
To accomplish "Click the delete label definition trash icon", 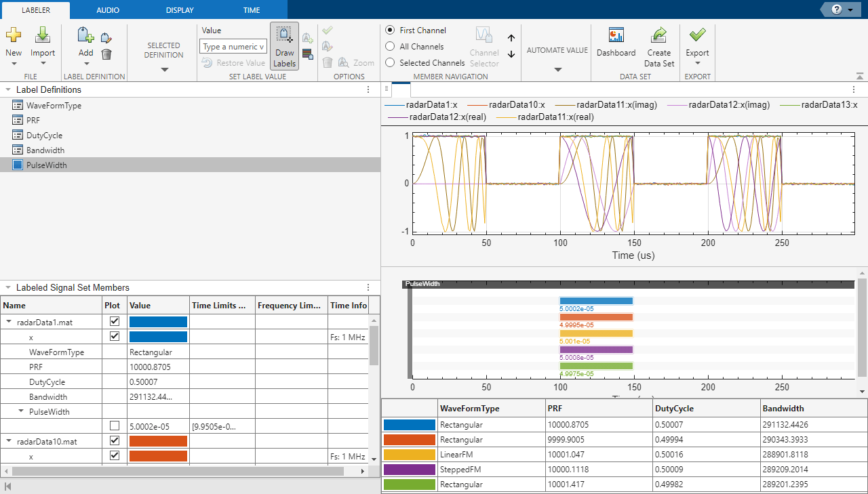I will [x=106, y=54].
